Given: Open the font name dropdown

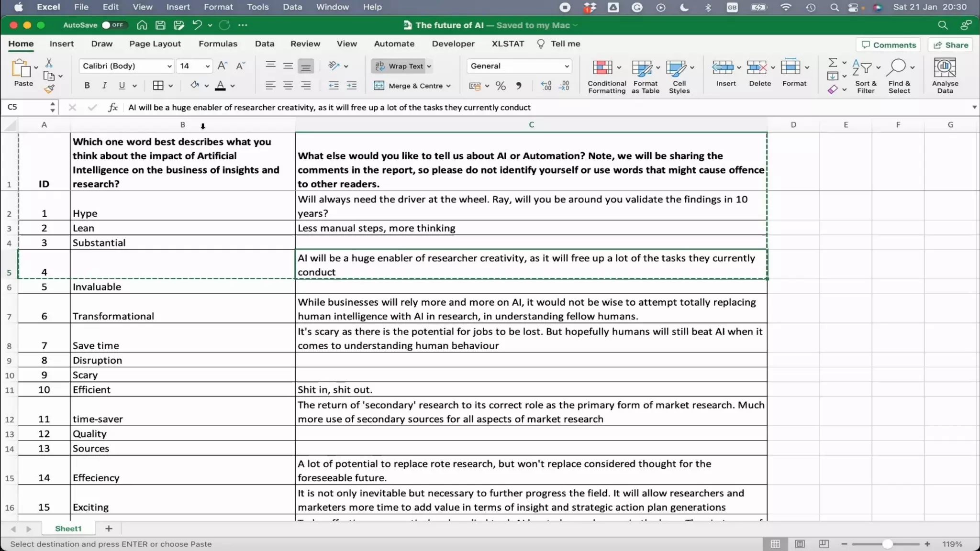Looking at the screenshot, I should click(x=169, y=66).
